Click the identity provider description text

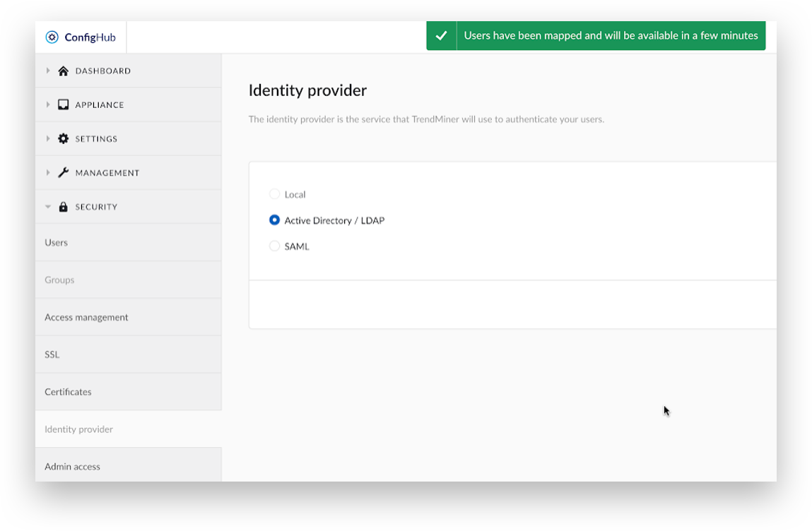pyautogui.click(x=426, y=119)
